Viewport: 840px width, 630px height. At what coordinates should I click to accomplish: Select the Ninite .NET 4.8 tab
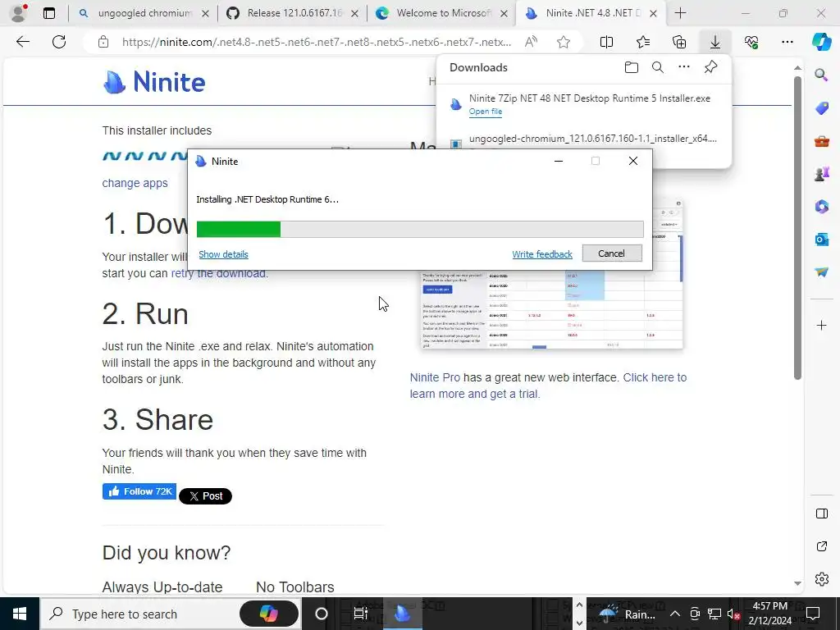(589, 13)
